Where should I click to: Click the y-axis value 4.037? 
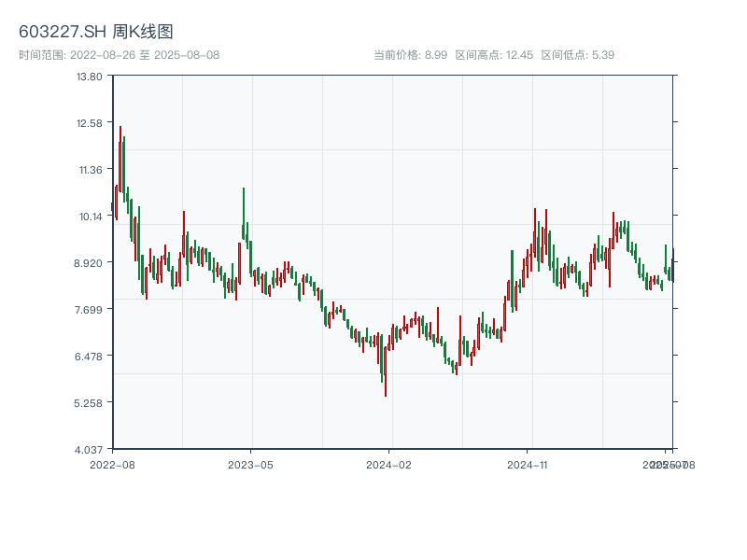pyautogui.click(x=88, y=450)
